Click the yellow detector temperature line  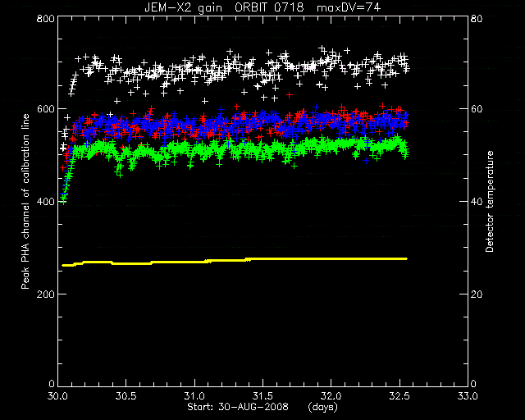[x=235, y=261]
